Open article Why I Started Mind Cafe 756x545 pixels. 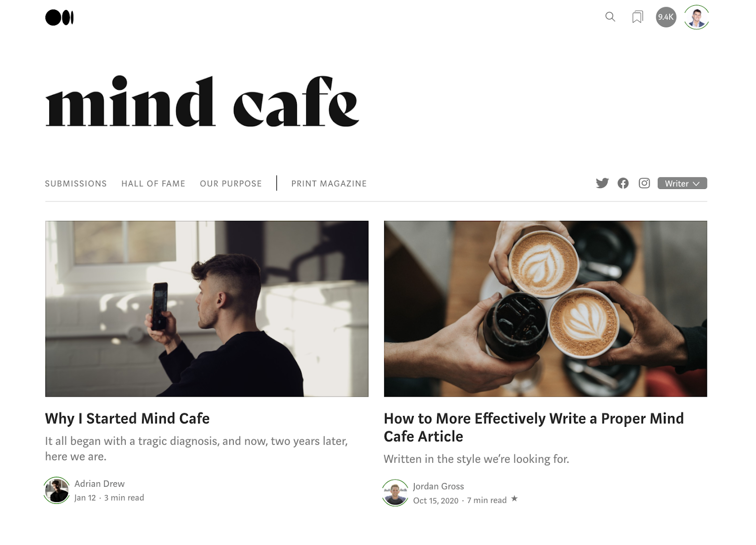point(127,418)
